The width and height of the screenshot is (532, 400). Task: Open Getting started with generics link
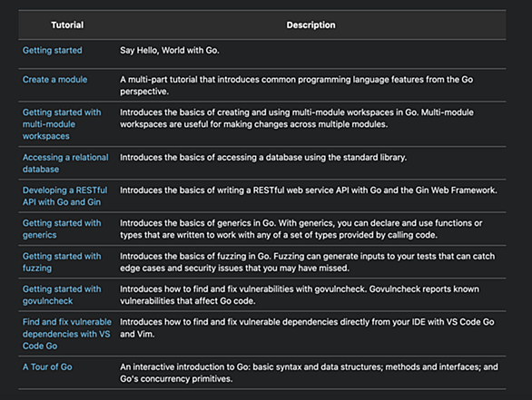(62, 229)
